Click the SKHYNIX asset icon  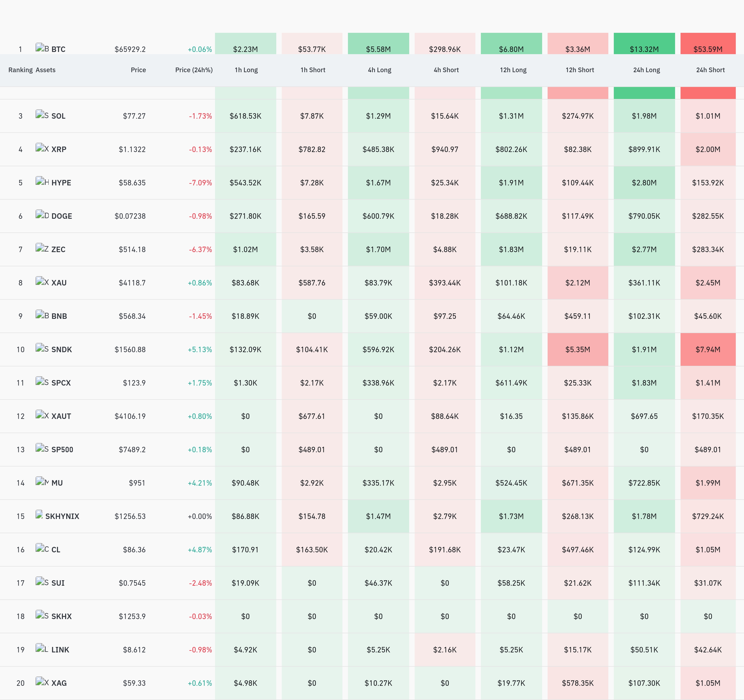(x=39, y=515)
